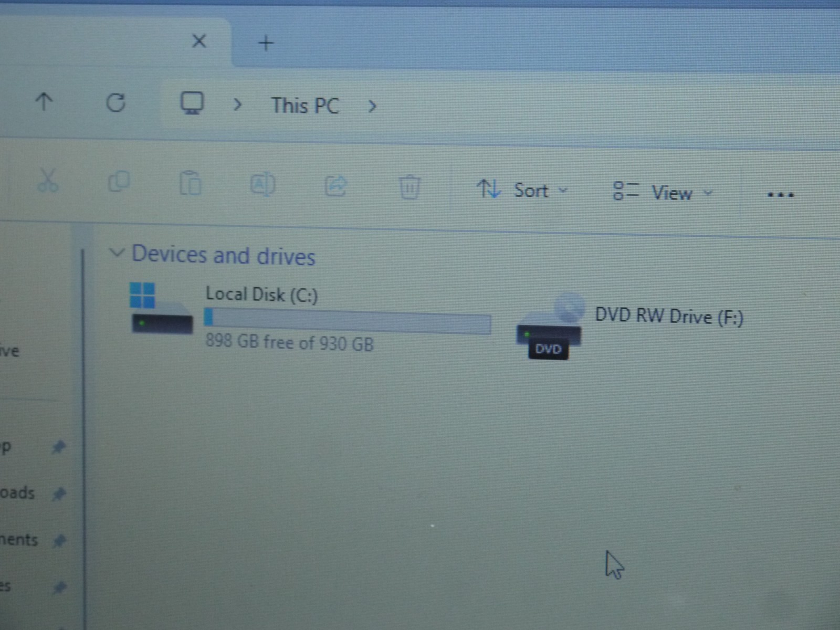This screenshot has width=840, height=630.
Task: Click the Local Disk (C:) label
Action: (261, 295)
